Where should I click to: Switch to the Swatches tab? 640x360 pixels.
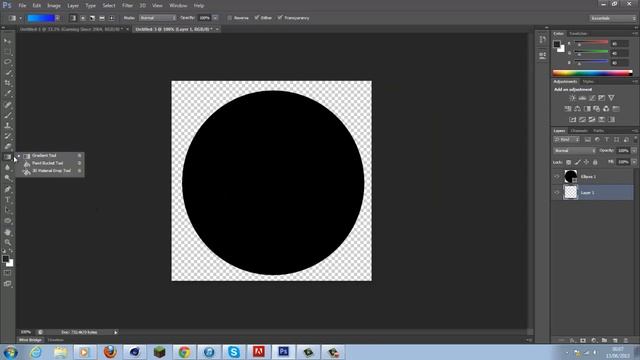(578, 34)
